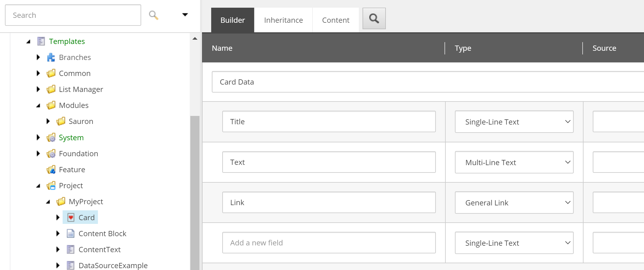Expand the Foundation tree node
644x270 pixels.
[x=38, y=153]
